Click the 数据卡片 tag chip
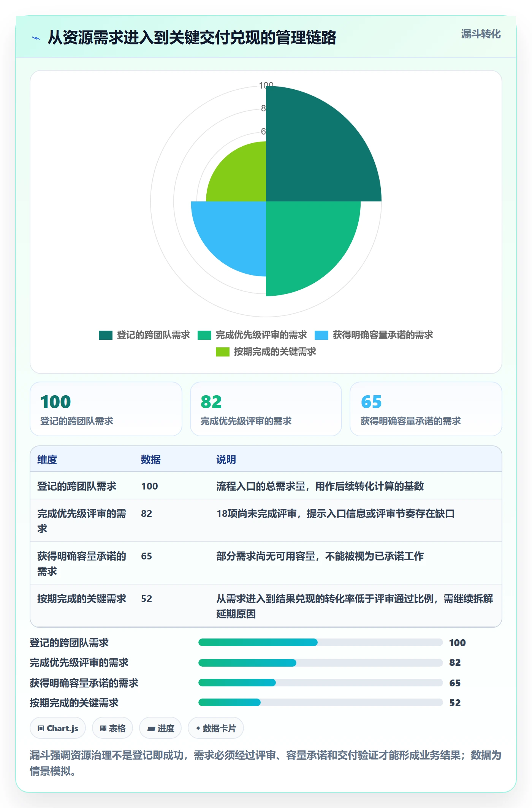Viewport: 532px width, 808px height. [216, 728]
